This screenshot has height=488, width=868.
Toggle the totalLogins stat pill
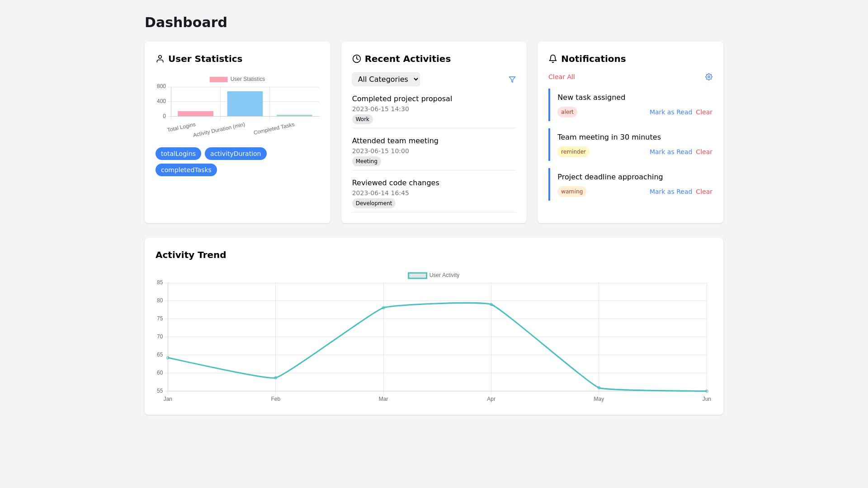point(178,154)
